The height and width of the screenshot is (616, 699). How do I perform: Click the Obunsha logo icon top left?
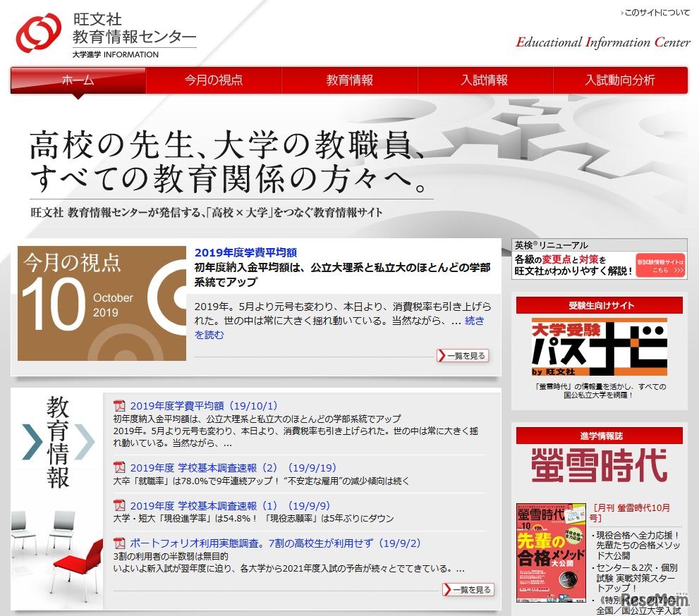35,33
